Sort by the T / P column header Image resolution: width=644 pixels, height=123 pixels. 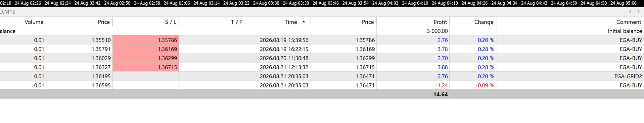click(237, 22)
